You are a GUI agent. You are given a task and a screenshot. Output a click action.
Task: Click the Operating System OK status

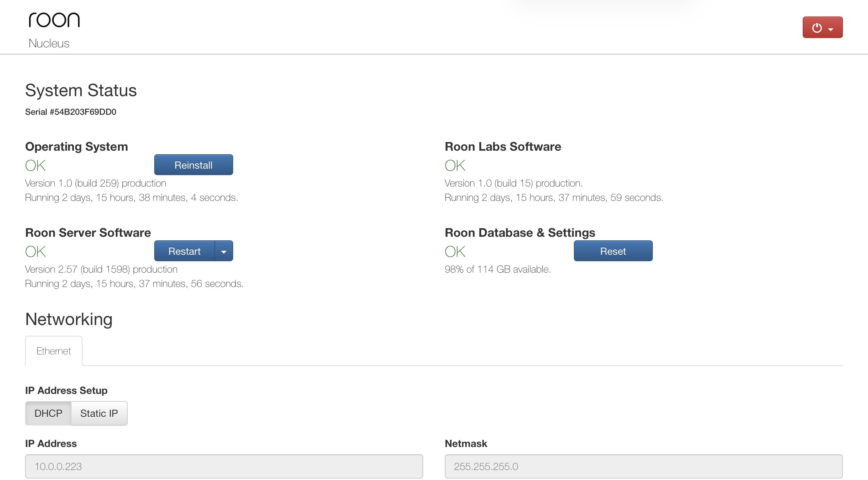(x=36, y=166)
